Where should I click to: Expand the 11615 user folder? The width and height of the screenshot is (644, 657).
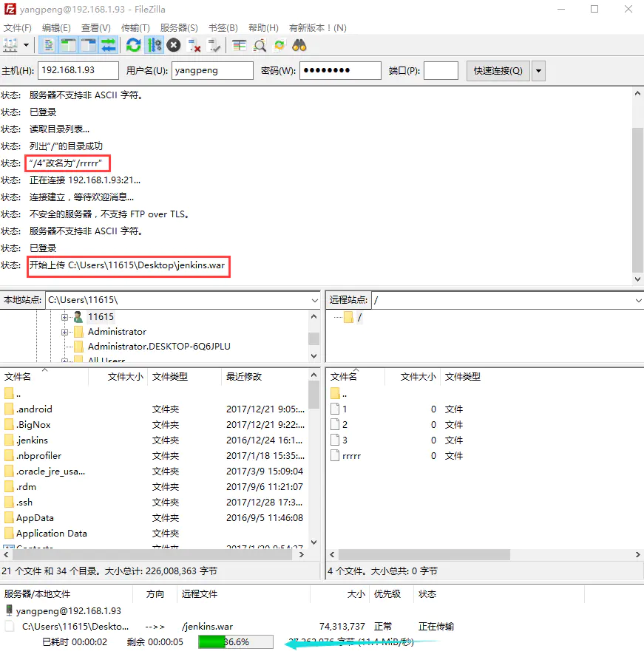pos(64,317)
